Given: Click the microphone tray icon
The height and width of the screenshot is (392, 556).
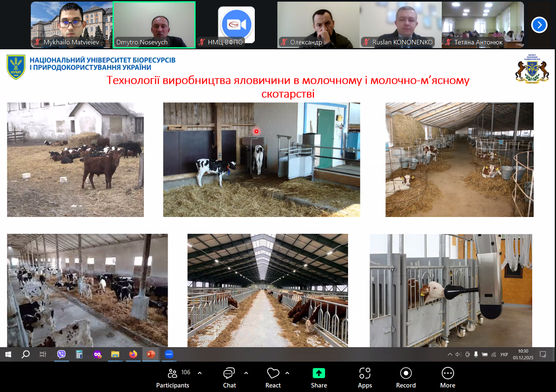Looking at the screenshot, I should (x=476, y=354).
